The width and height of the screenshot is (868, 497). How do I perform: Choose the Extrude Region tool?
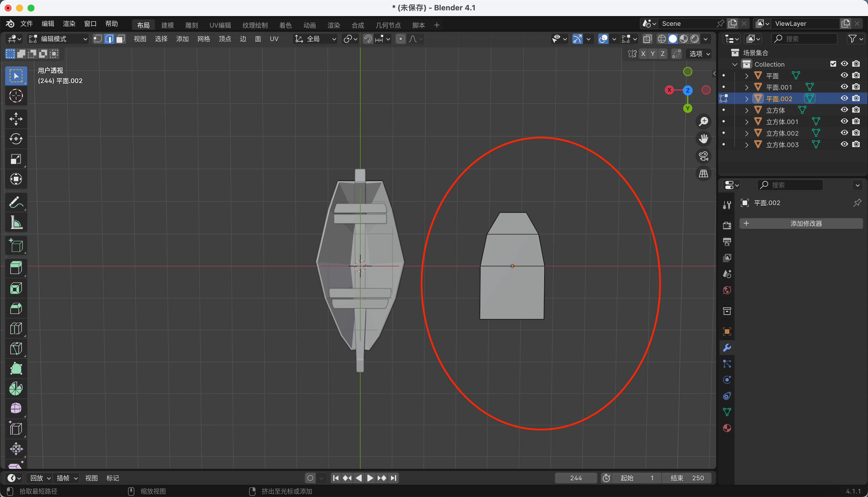coord(16,268)
